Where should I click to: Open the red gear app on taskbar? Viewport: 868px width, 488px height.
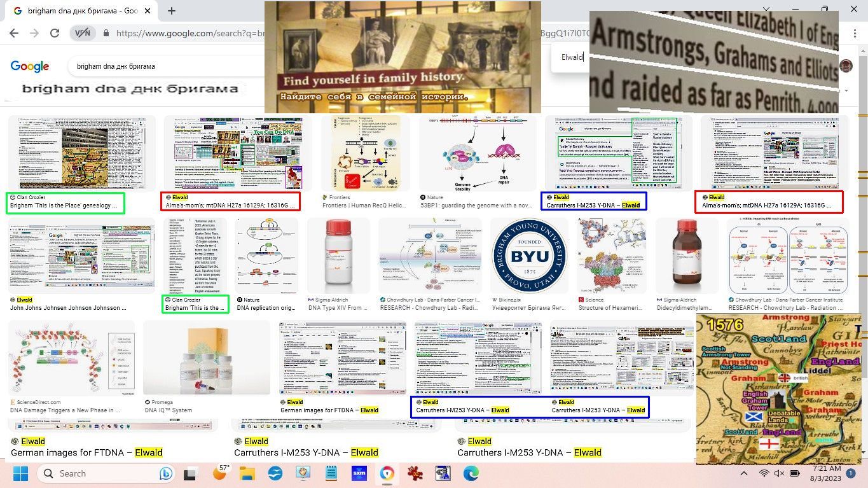(415, 473)
